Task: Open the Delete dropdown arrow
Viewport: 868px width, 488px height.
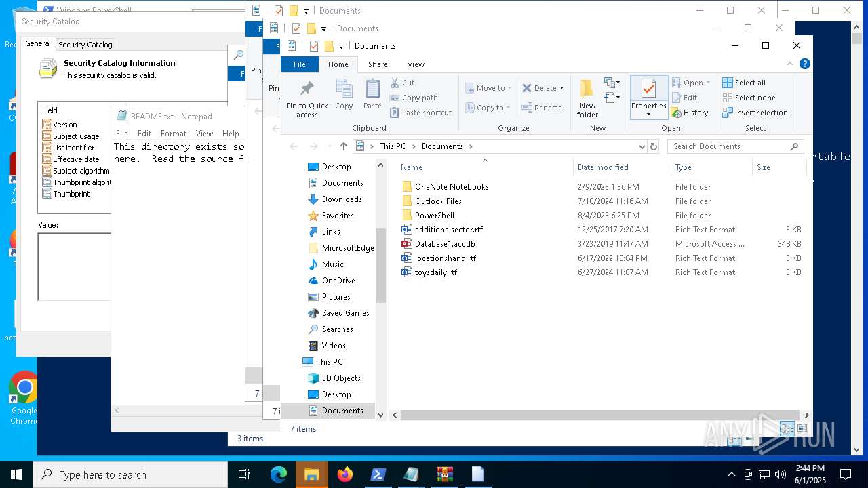Action: [x=561, y=88]
